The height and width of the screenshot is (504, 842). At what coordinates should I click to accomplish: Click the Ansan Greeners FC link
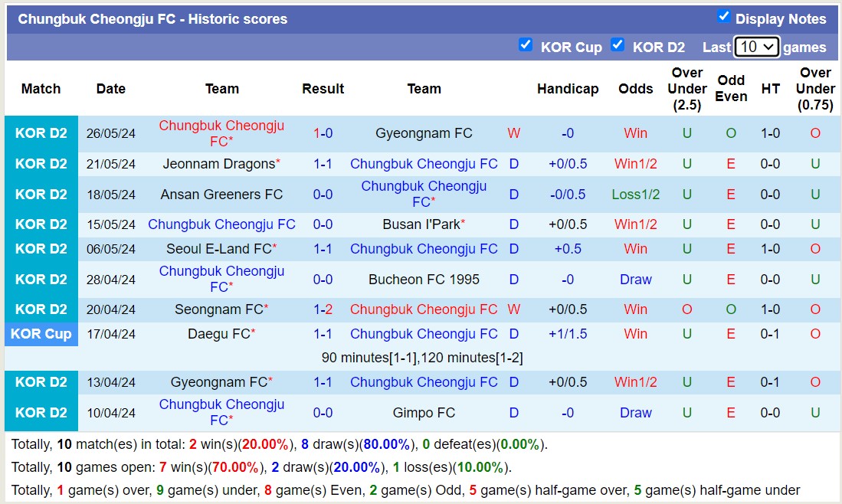(x=221, y=194)
